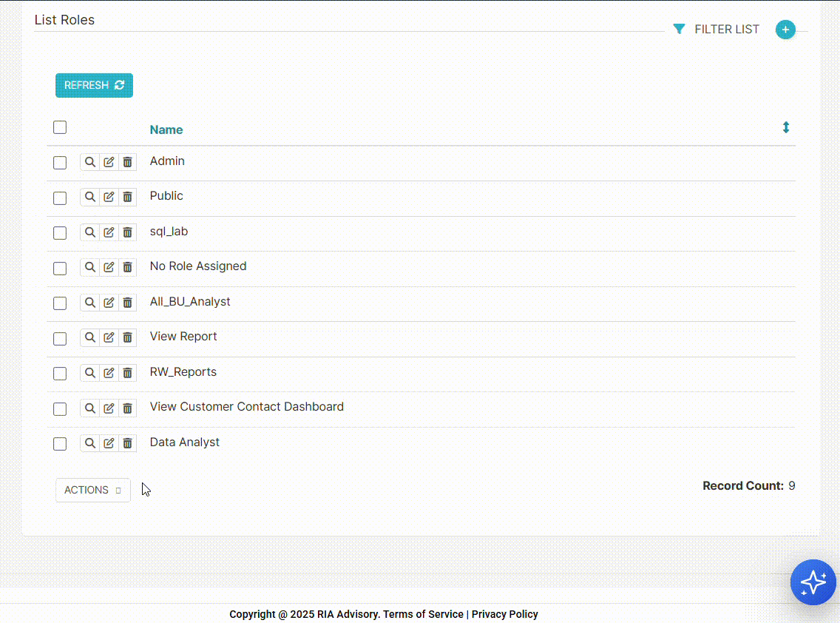This screenshot has height=623, width=840.
Task: Click the green plus add role icon
Action: [785, 30]
